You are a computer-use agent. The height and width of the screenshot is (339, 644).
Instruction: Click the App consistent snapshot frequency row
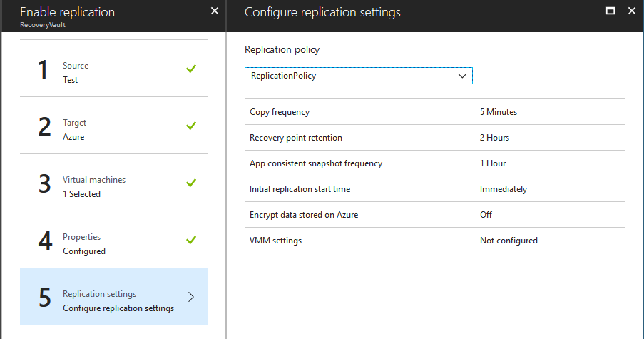(434, 163)
